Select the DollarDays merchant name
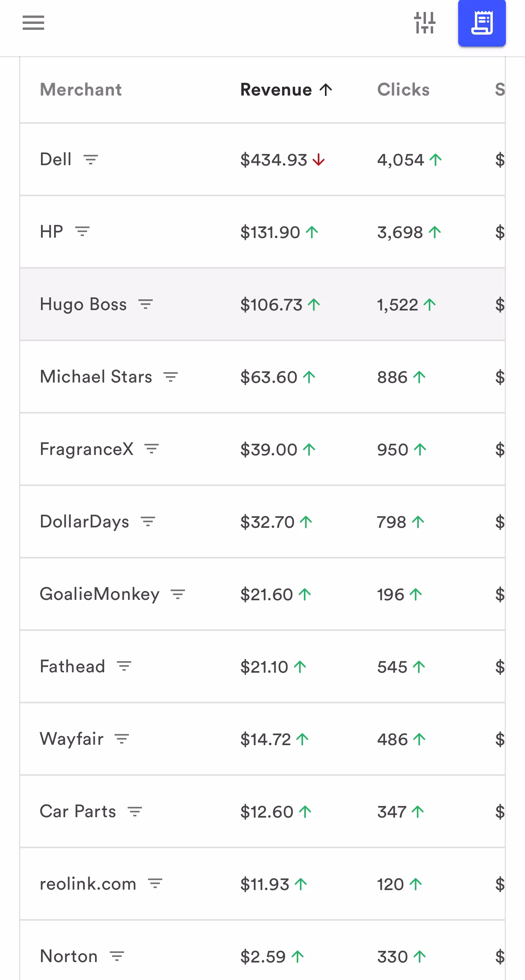 click(84, 521)
